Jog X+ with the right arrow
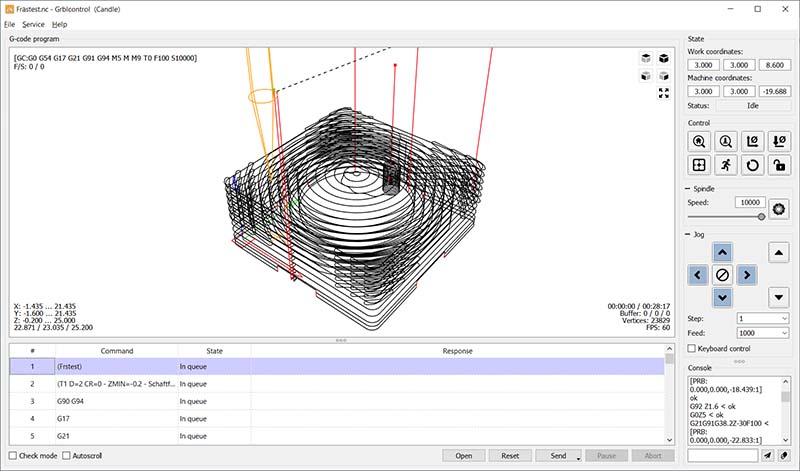Image resolution: width=800 pixels, height=471 pixels. (747, 275)
